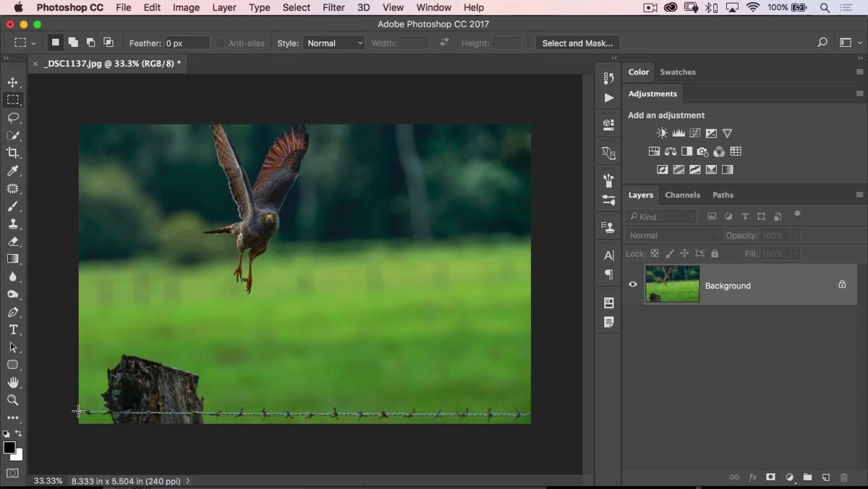Select the Eyedropper tool
Screen dimensions: 868x489
pyautogui.click(x=13, y=171)
